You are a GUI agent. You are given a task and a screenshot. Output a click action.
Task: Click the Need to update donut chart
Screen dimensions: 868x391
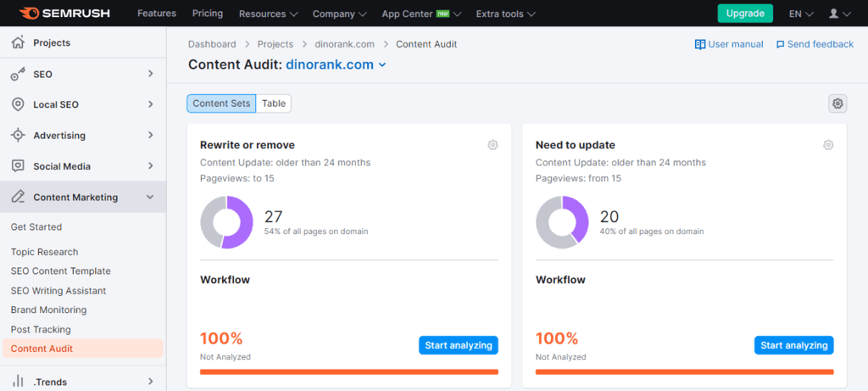pyautogui.click(x=563, y=222)
